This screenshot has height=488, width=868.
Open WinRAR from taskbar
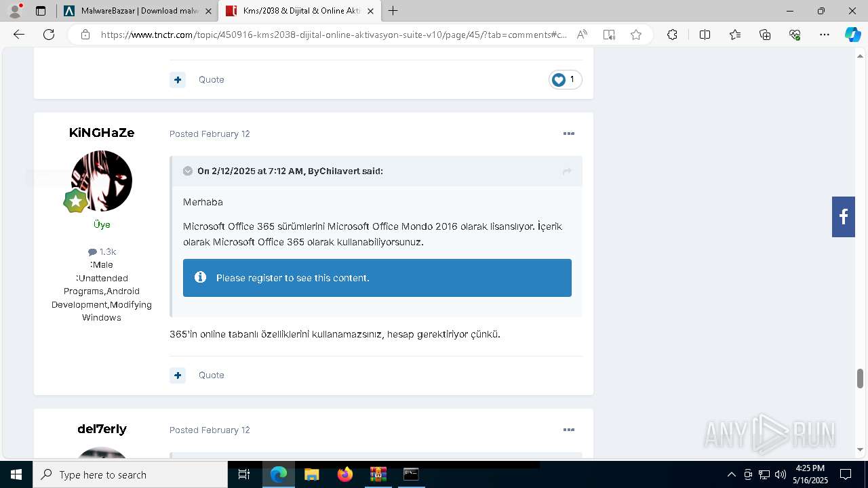pos(378,474)
